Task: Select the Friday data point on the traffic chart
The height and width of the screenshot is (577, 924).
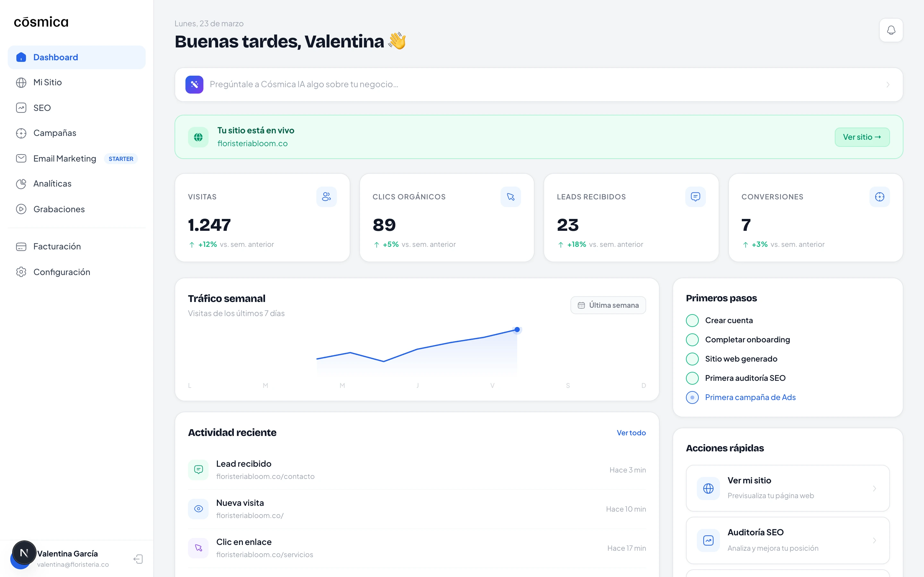Action: coord(517,329)
